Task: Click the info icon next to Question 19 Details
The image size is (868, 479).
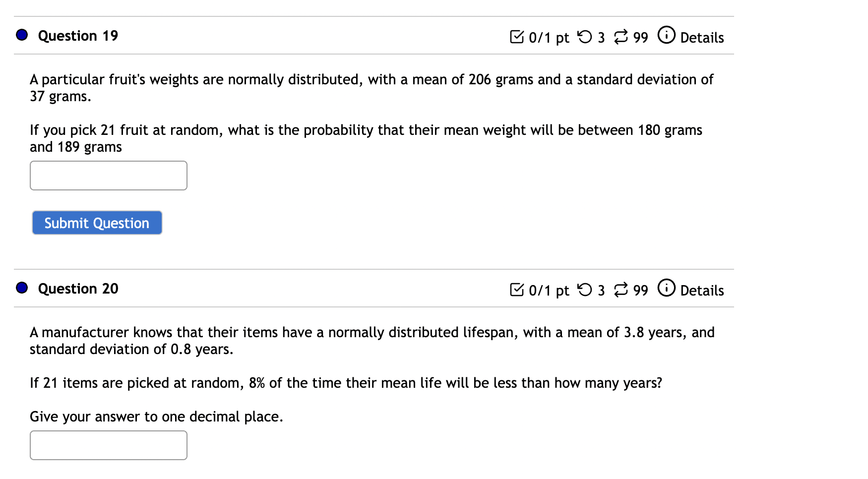Action: 666,36
